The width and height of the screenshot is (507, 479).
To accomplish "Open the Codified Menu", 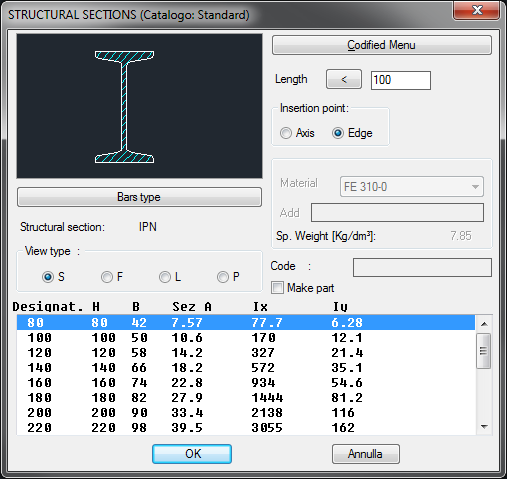I will pos(382,45).
